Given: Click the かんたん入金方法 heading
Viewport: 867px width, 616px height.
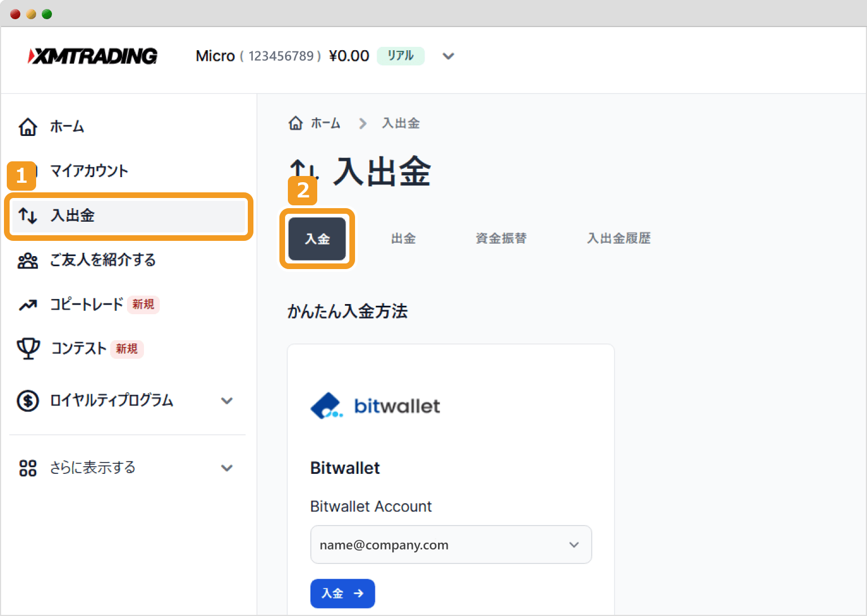Looking at the screenshot, I should pyautogui.click(x=348, y=311).
